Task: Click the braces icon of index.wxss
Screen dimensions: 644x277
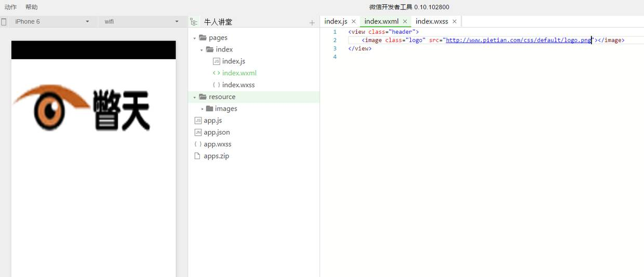Action: pos(217,85)
